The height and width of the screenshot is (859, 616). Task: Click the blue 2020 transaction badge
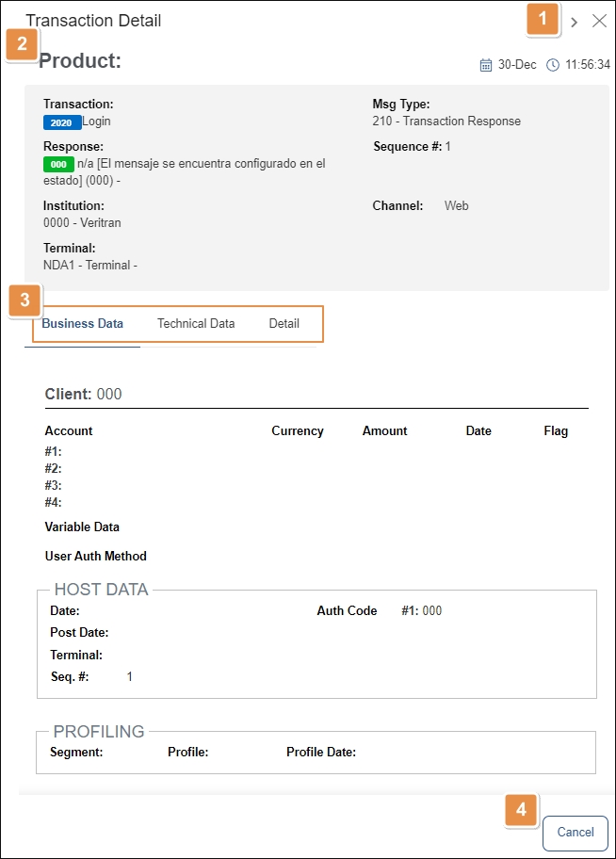coord(61,122)
